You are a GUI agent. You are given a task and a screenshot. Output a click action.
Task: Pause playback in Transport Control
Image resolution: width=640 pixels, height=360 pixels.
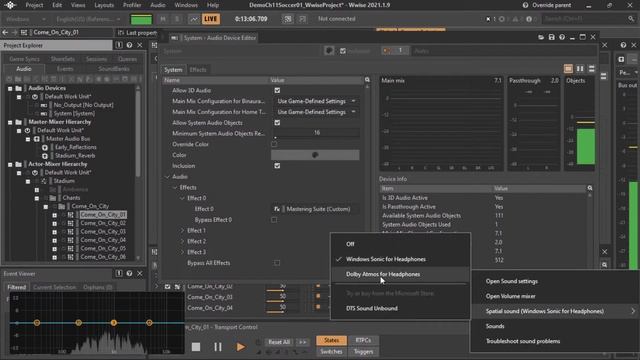(x=218, y=347)
